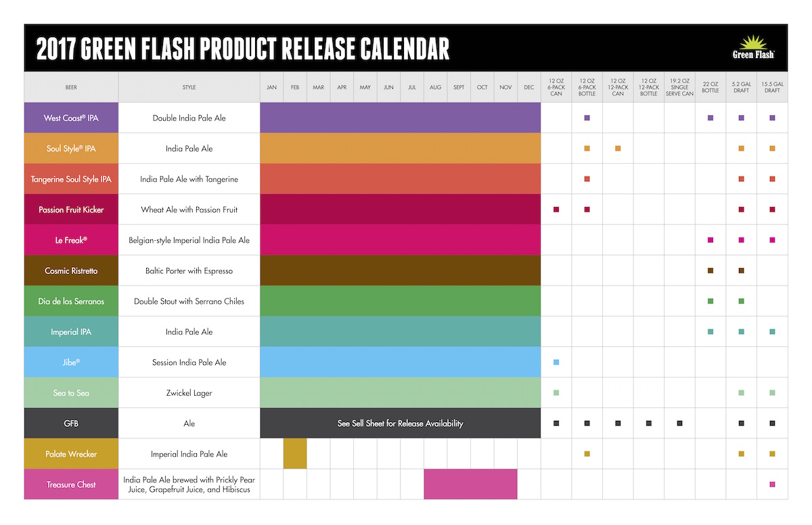Click the Baltic Porter with Espresso style cell
The height and width of the screenshot is (525, 812).
189,271
